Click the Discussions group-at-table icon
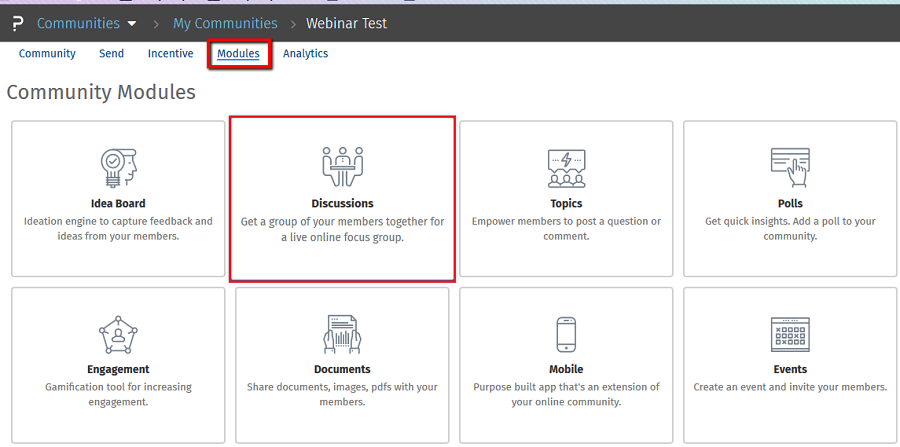The height and width of the screenshot is (447, 900). [x=343, y=167]
